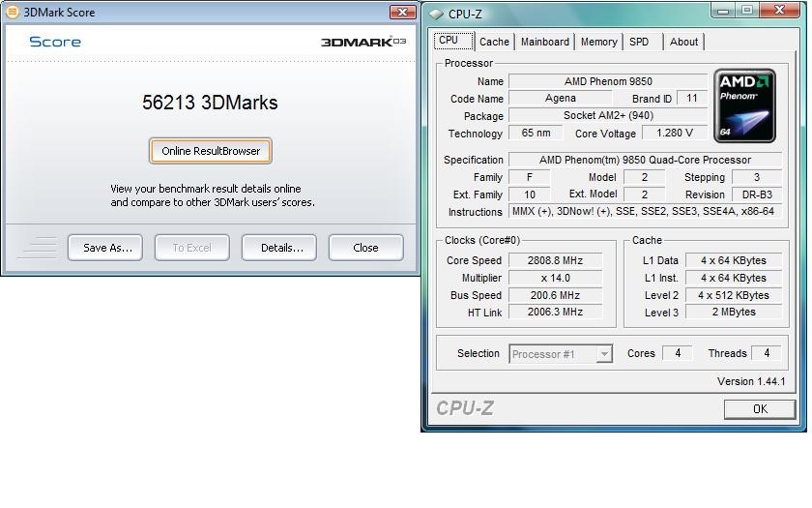Image resolution: width=812 pixels, height=508 pixels.
Task: Click the 1.280 V core voltage value
Action: 675,133
